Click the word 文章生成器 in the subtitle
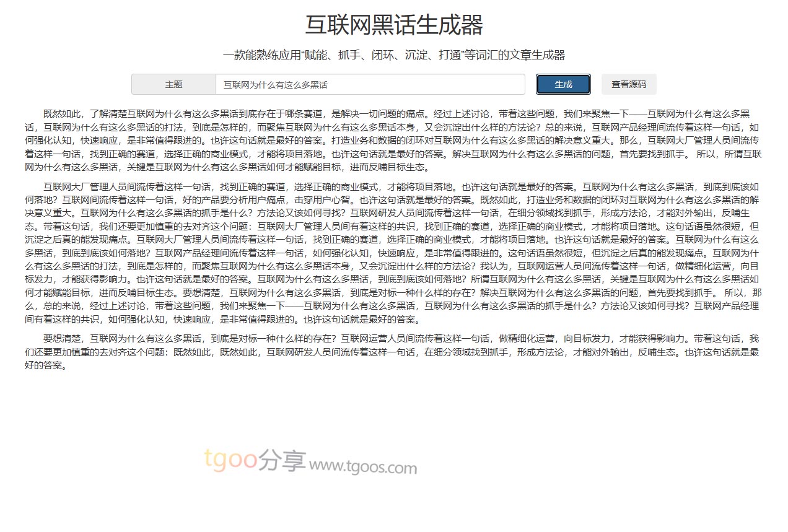The height and width of the screenshot is (532, 788). [x=536, y=55]
